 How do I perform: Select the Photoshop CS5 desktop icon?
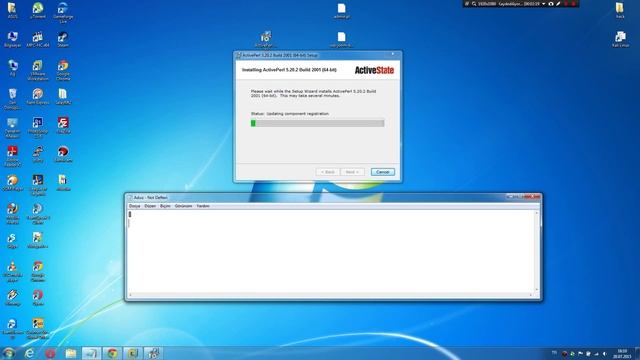(x=38, y=128)
